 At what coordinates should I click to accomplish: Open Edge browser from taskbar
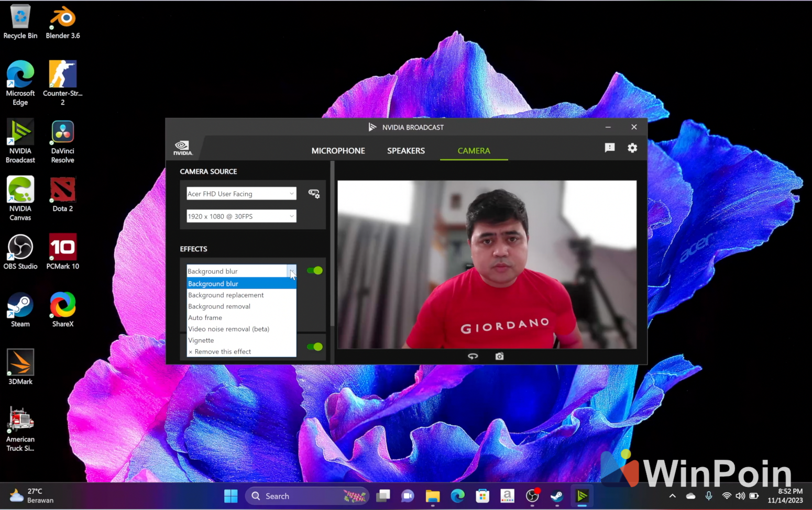click(457, 496)
